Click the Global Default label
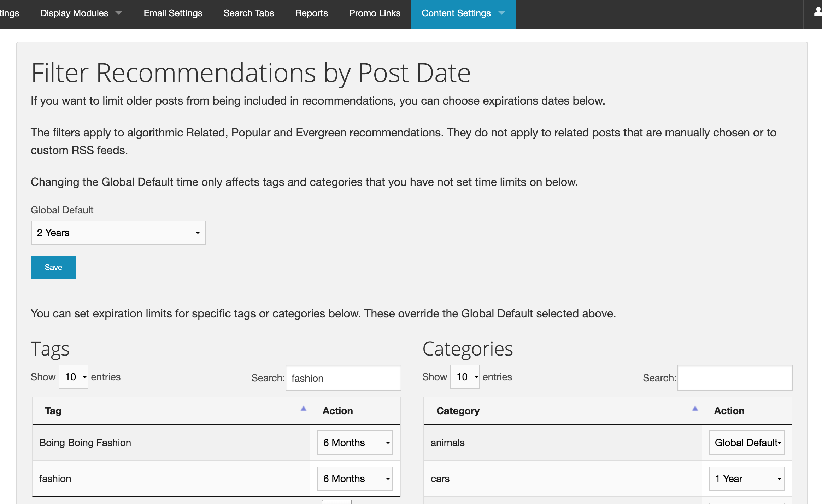The height and width of the screenshot is (504, 822). tap(62, 210)
